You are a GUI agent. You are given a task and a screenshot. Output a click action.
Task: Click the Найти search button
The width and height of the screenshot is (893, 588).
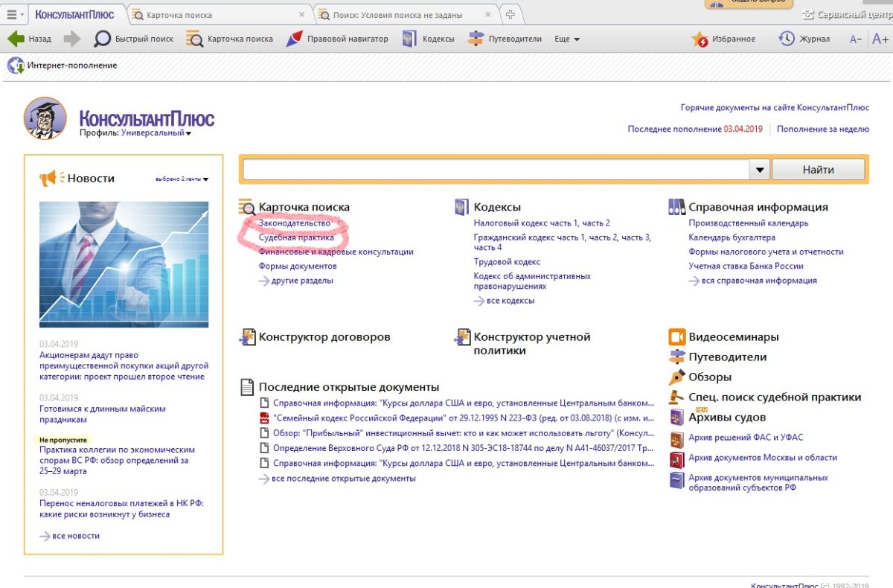click(x=818, y=170)
